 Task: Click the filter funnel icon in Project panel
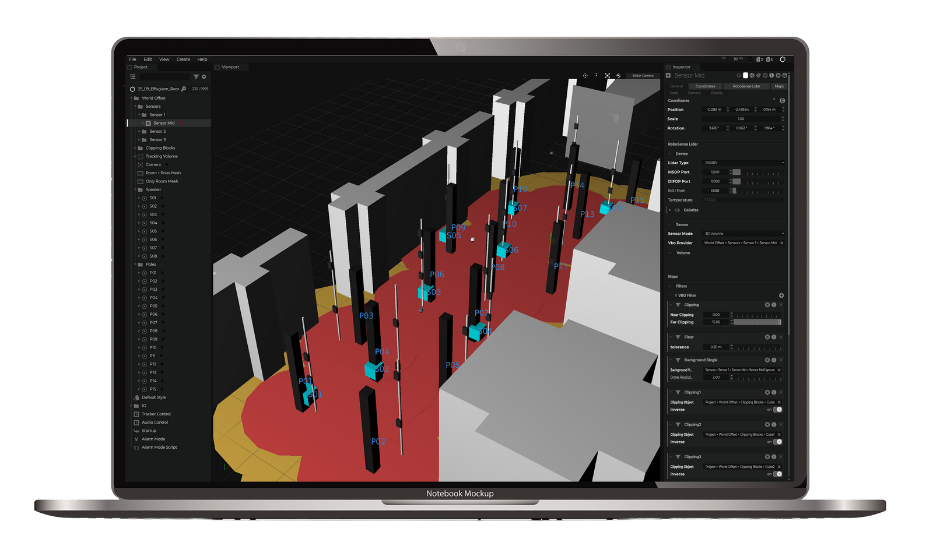click(196, 77)
